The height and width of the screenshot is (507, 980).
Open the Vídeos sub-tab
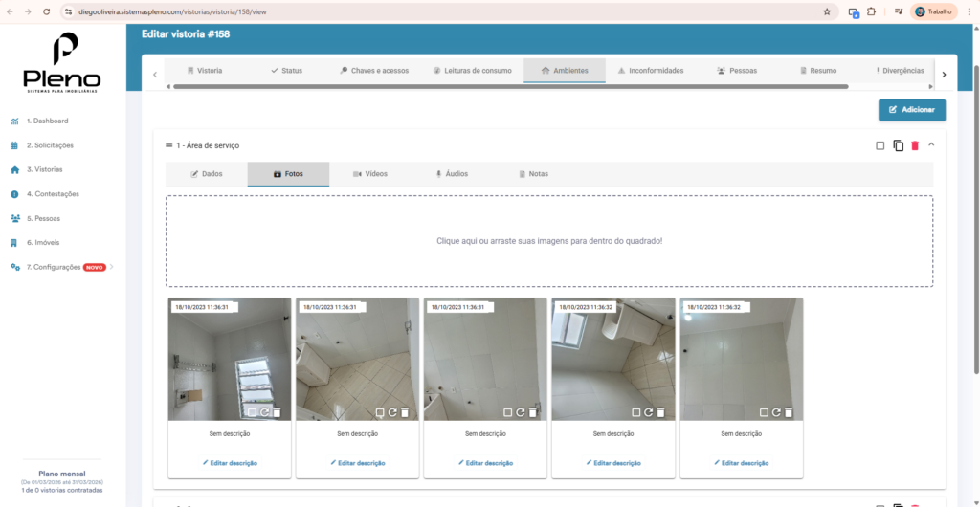(370, 174)
